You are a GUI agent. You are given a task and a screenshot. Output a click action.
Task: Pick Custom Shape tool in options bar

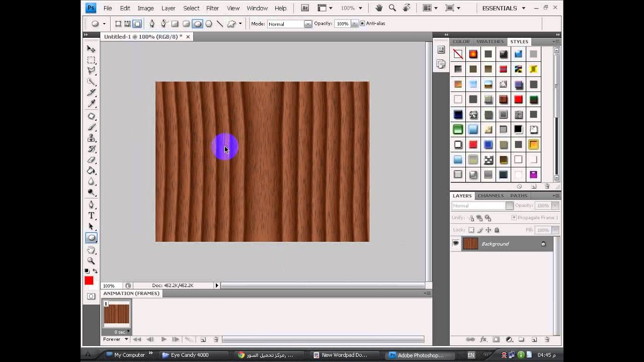[x=231, y=24]
